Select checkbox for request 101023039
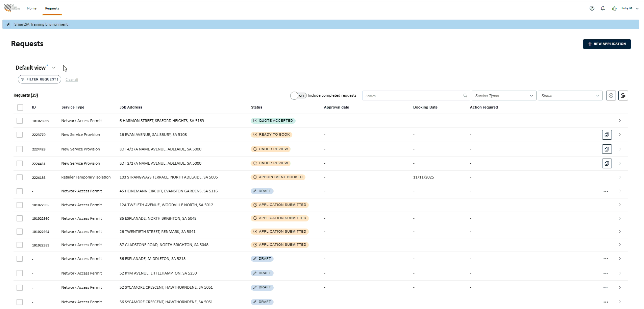The width and height of the screenshot is (644, 309). coord(20,121)
